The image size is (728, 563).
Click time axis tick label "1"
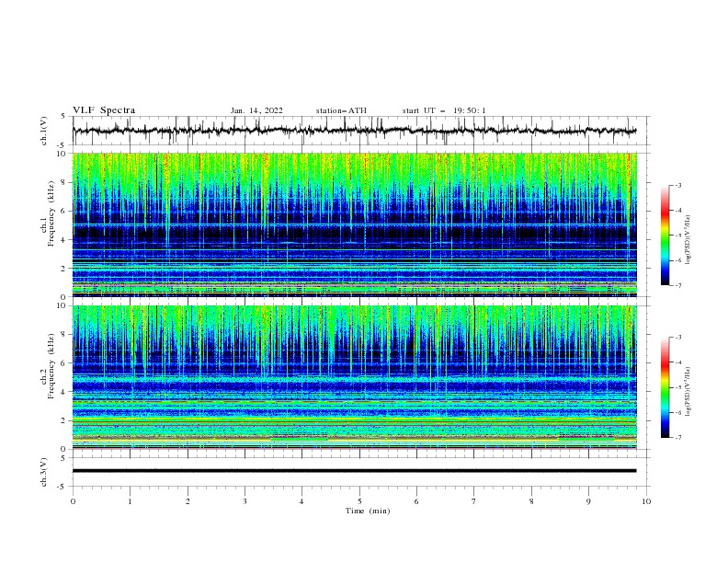(130, 501)
